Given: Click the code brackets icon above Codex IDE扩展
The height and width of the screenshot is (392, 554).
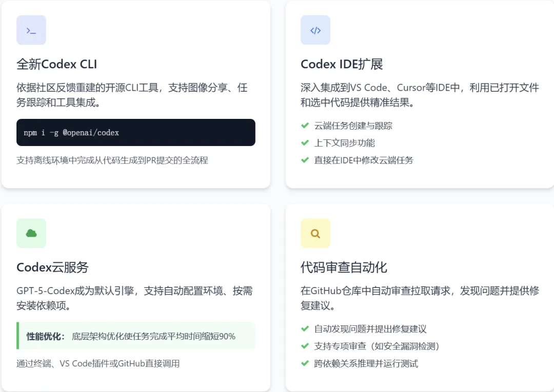Looking at the screenshot, I should [315, 30].
